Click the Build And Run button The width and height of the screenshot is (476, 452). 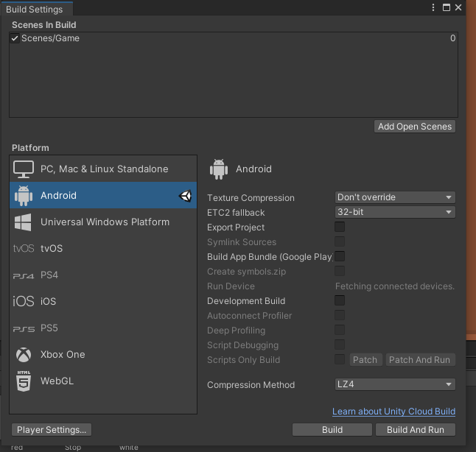(x=416, y=430)
